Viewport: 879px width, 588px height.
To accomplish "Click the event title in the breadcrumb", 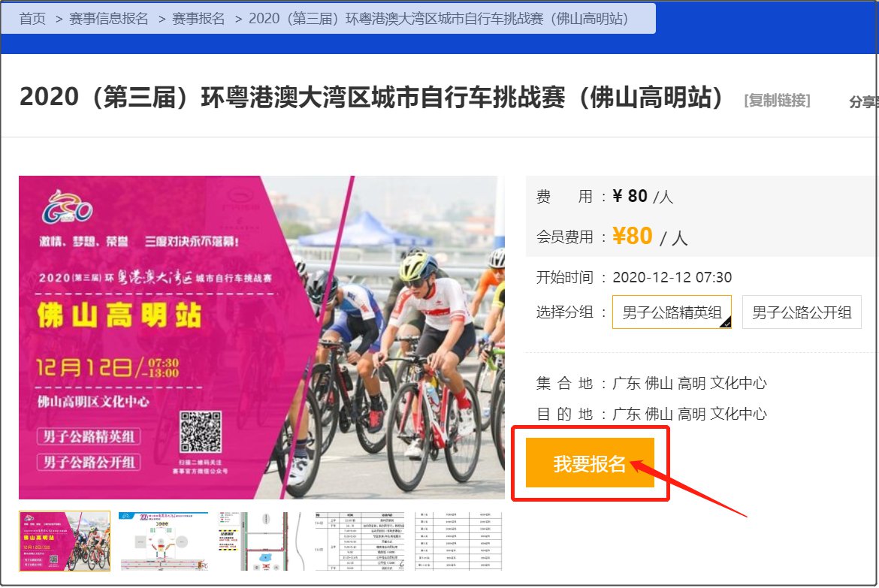I will pyautogui.click(x=439, y=19).
